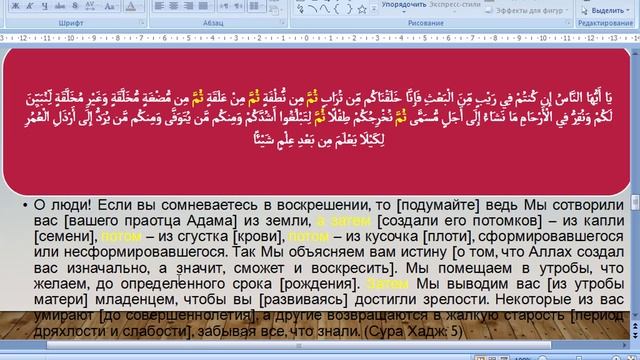Select the left brace shape
This screenshot has width=640, height=360.
pyautogui.click(x=337, y=9)
